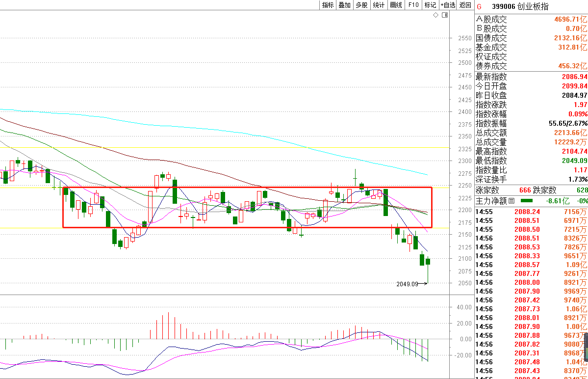Click the 昨日收盘 value 2084.97
Viewport: 588px width, 379px height.
[574, 95]
